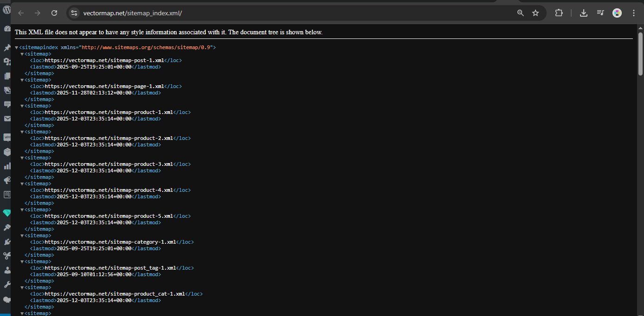Open the Chrome profile avatar
Viewport: 644px width, 316px height.
[x=617, y=13]
